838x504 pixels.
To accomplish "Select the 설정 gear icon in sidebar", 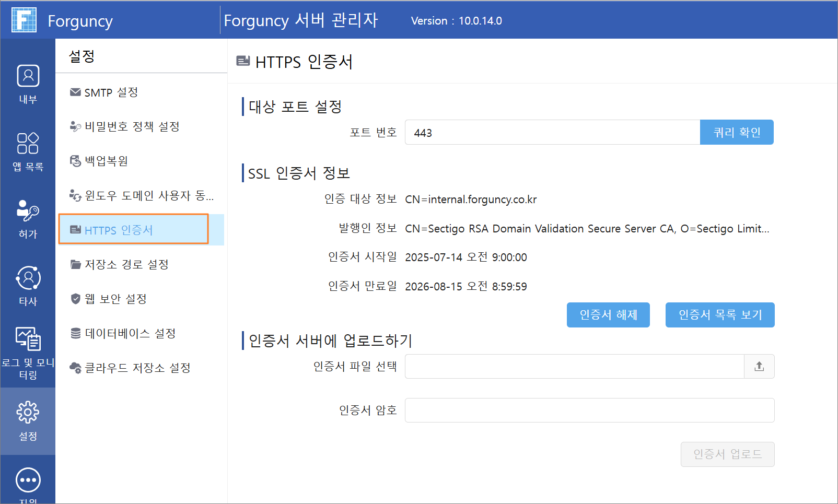I will 28,413.
